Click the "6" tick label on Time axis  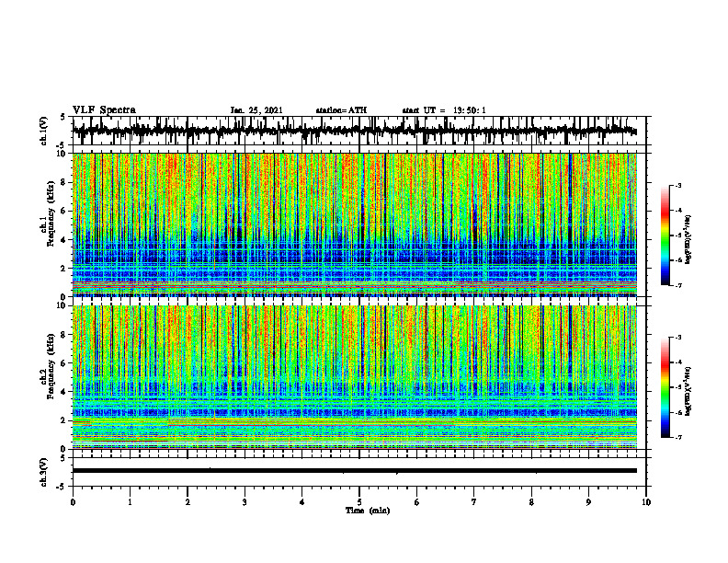tap(417, 502)
